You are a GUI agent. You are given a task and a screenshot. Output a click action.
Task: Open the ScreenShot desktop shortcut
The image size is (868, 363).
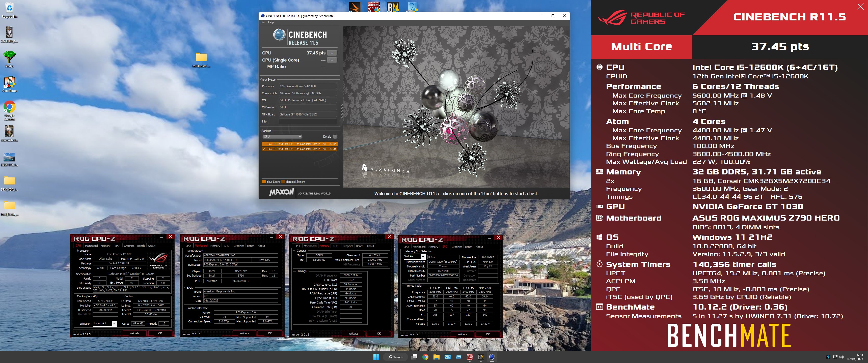9,133
